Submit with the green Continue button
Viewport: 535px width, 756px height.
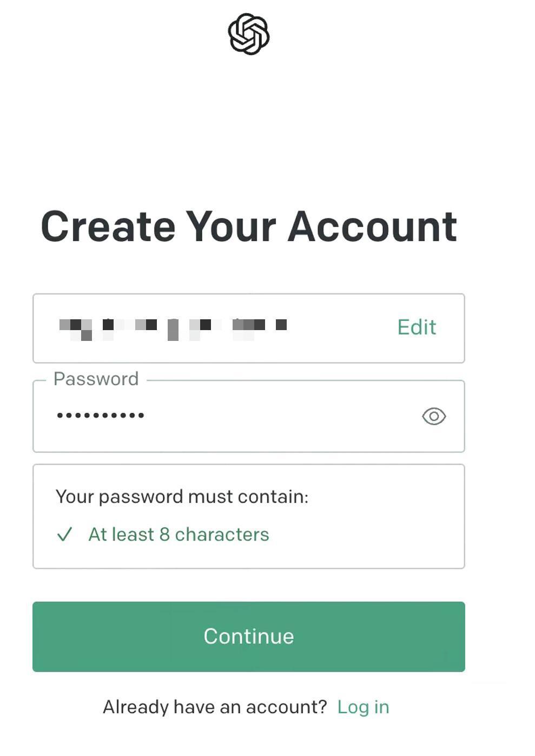tap(249, 637)
